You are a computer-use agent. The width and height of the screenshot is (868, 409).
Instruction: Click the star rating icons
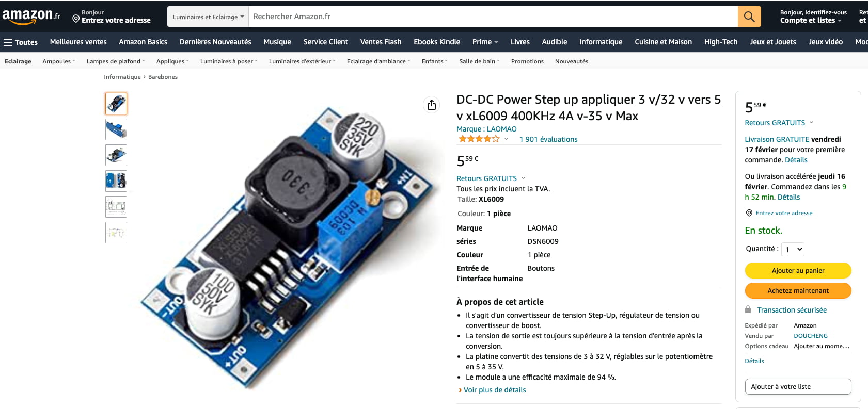(479, 139)
